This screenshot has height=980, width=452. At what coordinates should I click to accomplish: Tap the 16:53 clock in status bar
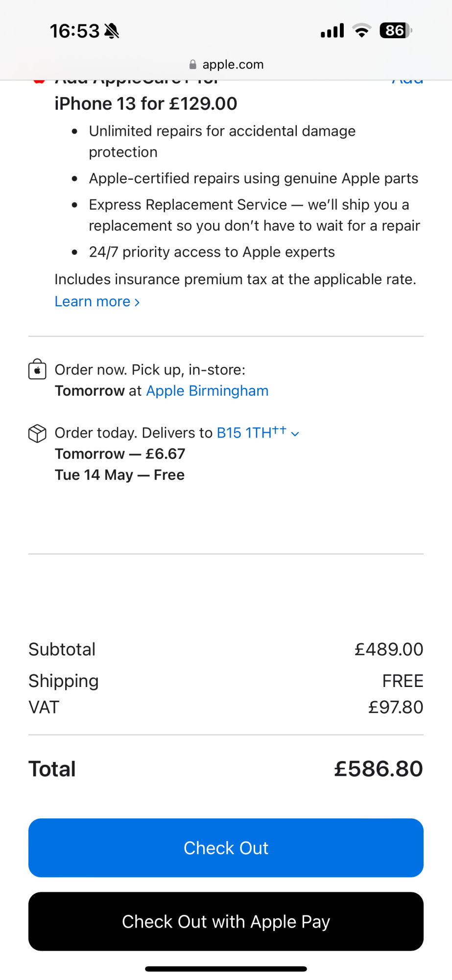click(74, 31)
